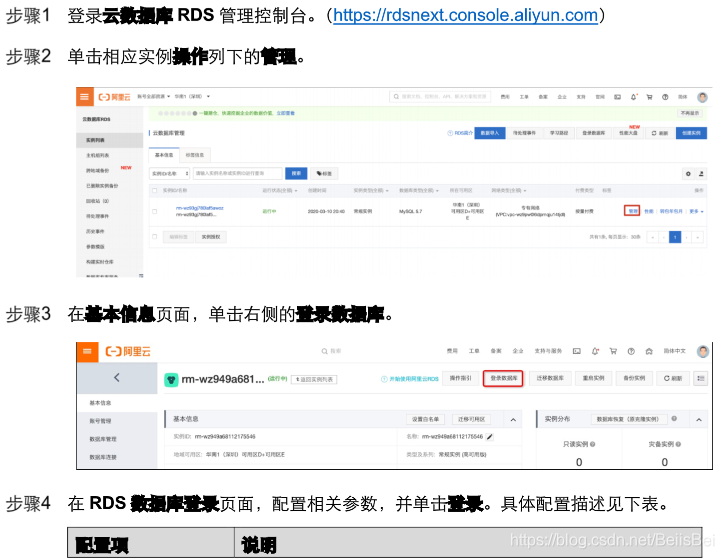Screen dimensions: 724x559
Task: Click the help circle icon in the detail header
Action: pos(631,351)
